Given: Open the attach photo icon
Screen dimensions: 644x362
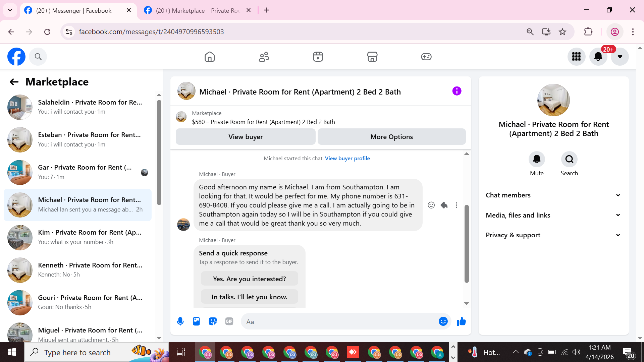Looking at the screenshot, I should click(x=196, y=321).
